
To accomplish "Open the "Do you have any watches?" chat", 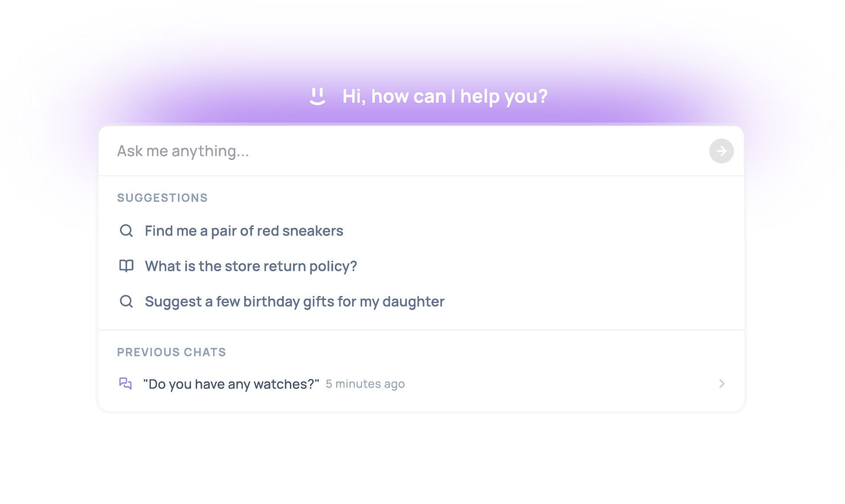I will pyautogui.click(x=231, y=384).
